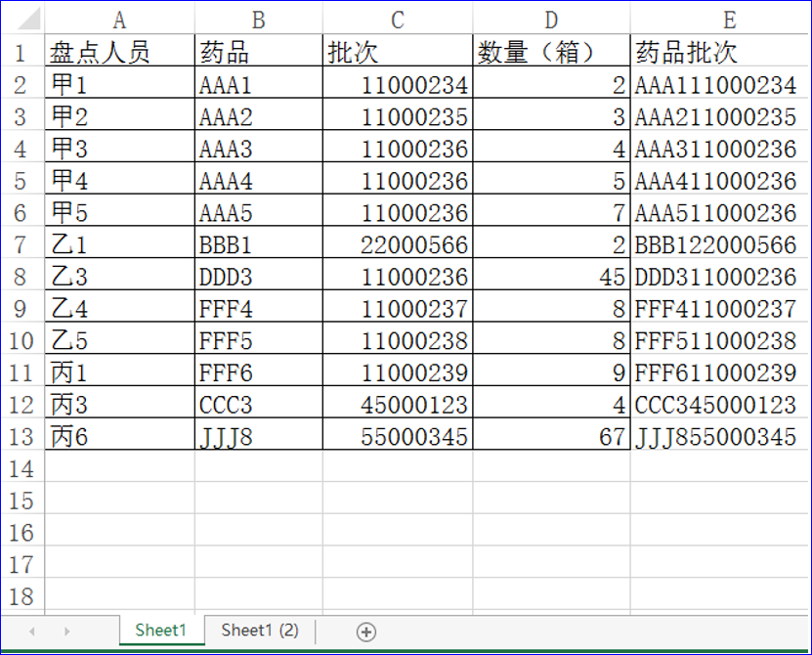Click the 数量（箱）header cell

pyautogui.click(x=551, y=52)
